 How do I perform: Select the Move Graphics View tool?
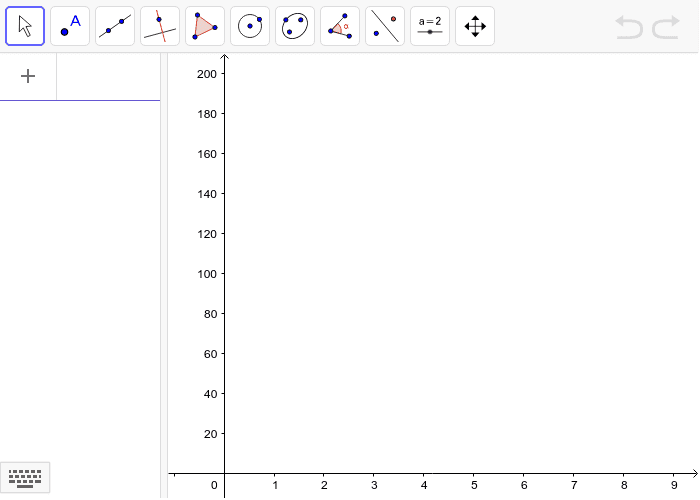pyautogui.click(x=475, y=26)
